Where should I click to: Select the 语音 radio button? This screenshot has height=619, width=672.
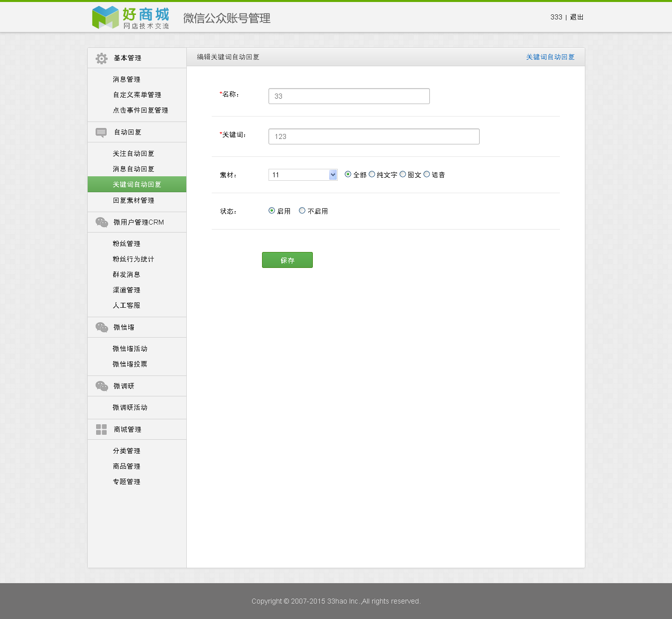pyautogui.click(x=426, y=174)
